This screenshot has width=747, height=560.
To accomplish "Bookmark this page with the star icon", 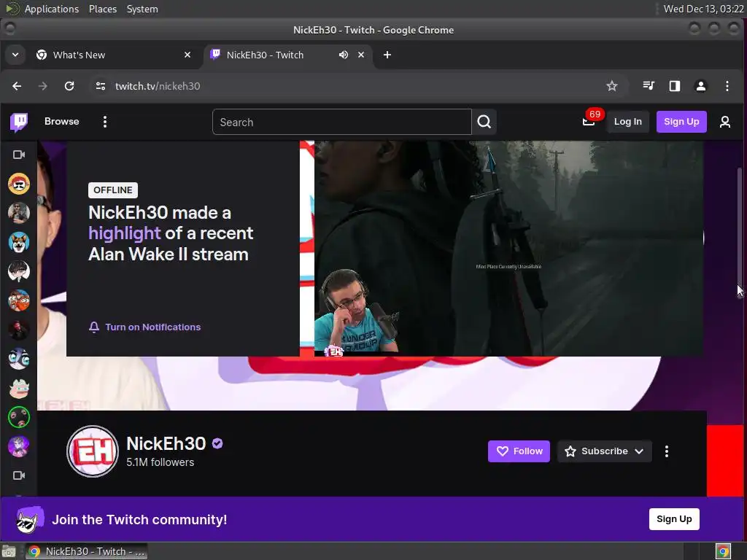I will [612, 86].
